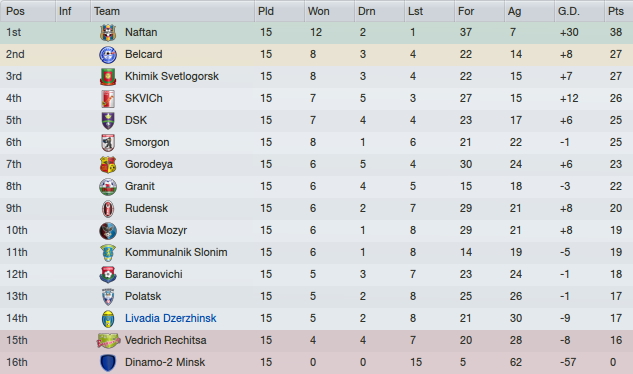Viewport: 633px width, 374px height.
Task: Open Khimik Svetlogorsk crest icon
Action: (108, 76)
